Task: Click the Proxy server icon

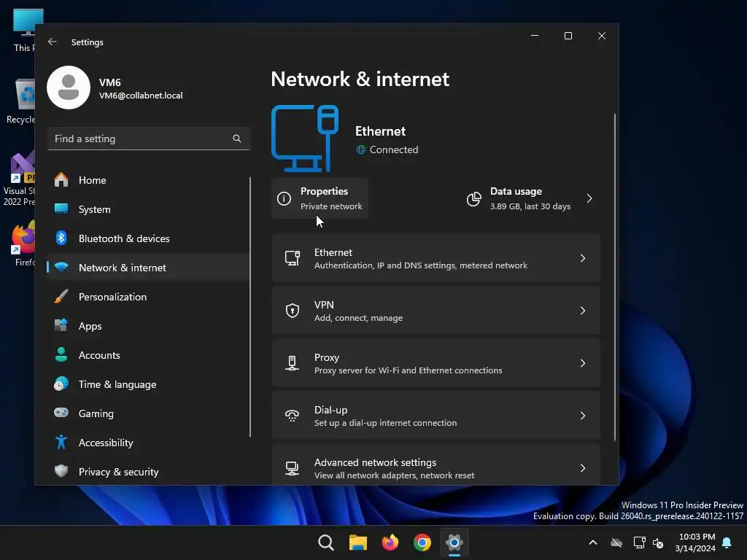Action: pyautogui.click(x=292, y=363)
